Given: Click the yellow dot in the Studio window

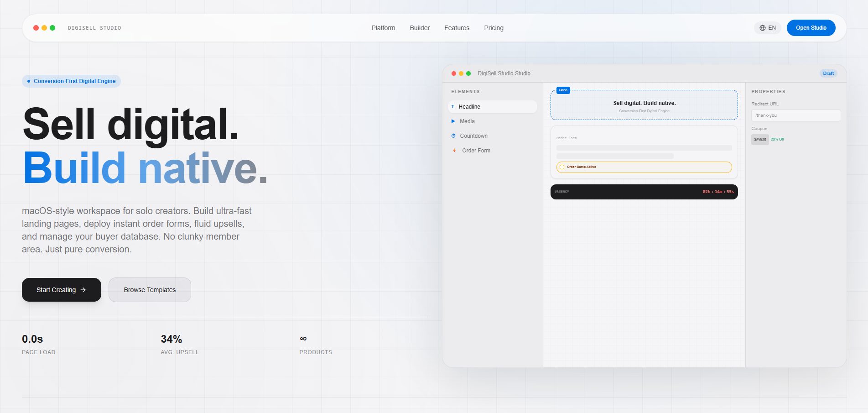Looking at the screenshot, I should click(461, 73).
